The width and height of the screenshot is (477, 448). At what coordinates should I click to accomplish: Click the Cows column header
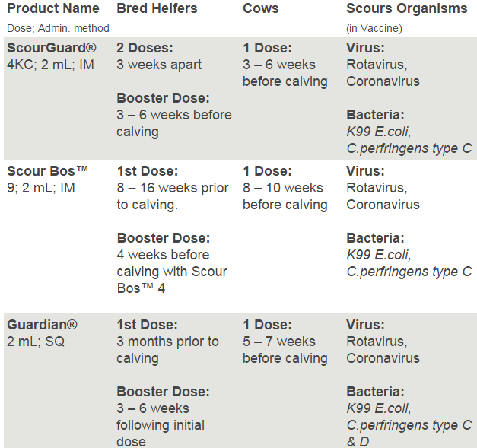point(261,8)
